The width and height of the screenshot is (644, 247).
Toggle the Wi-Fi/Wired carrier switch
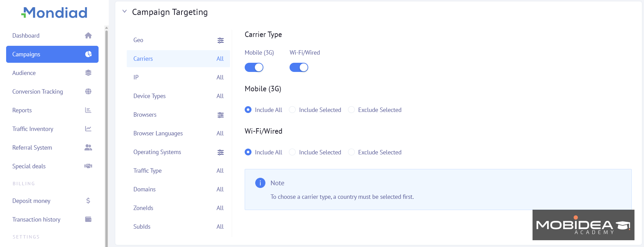299,68
